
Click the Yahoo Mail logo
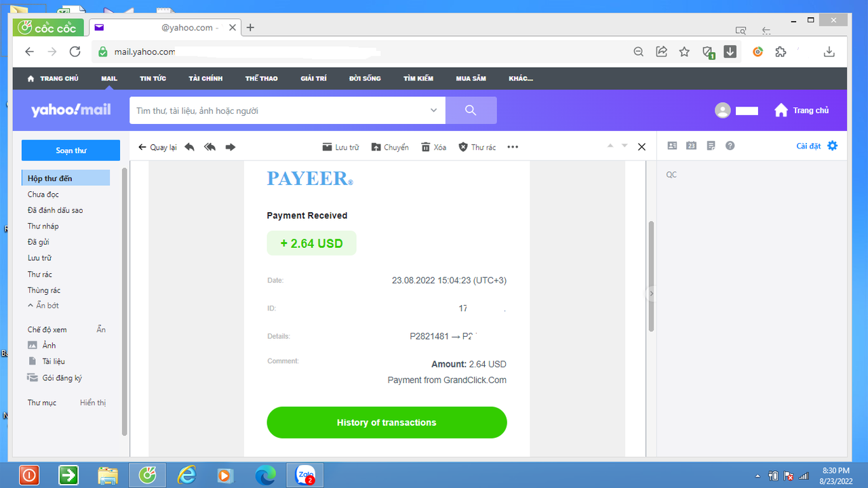click(71, 110)
